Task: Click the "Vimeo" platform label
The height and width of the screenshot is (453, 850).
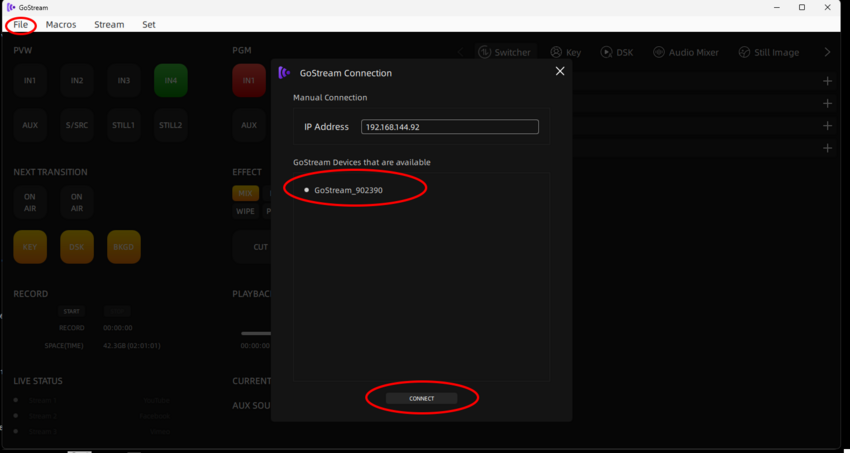Action: pos(160,432)
